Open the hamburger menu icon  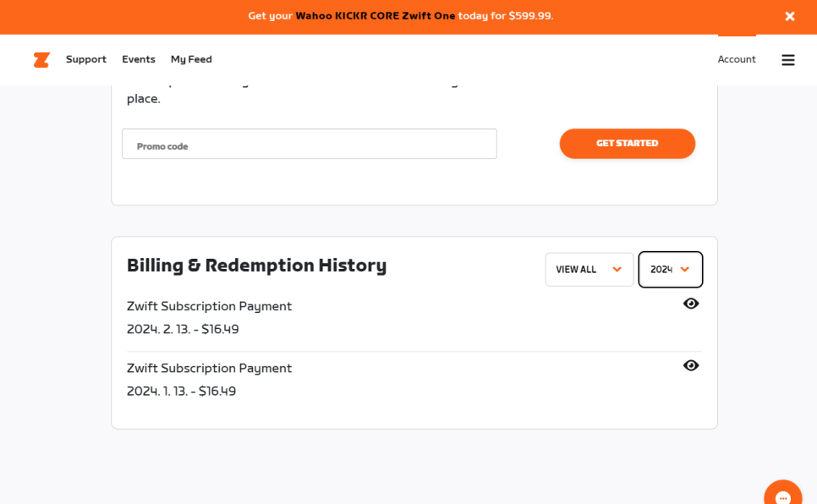(x=788, y=60)
